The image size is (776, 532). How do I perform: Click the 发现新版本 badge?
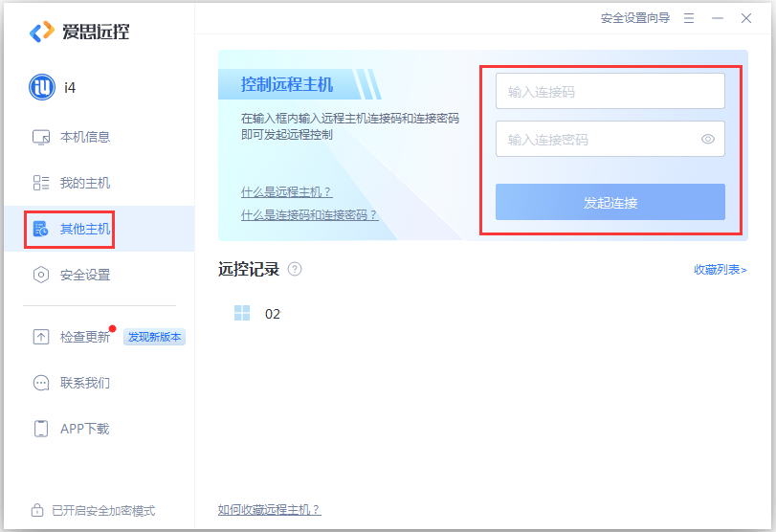pyautogui.click(x=154, y=337)
